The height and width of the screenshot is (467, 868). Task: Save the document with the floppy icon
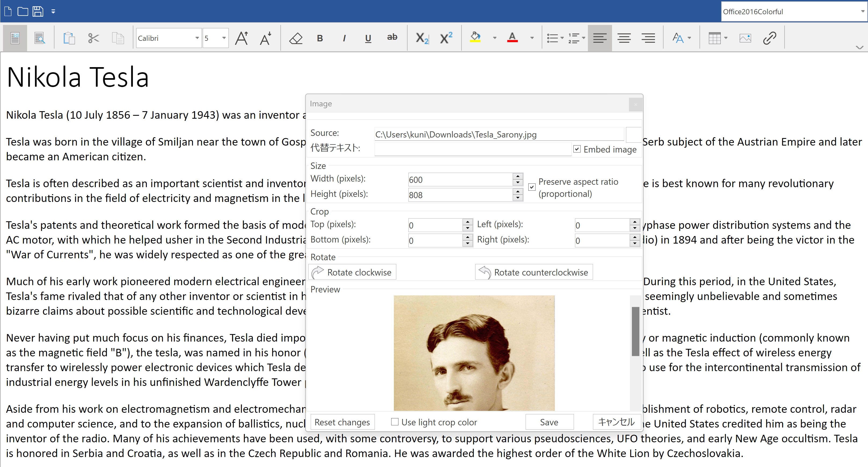(x=38, y=12)
